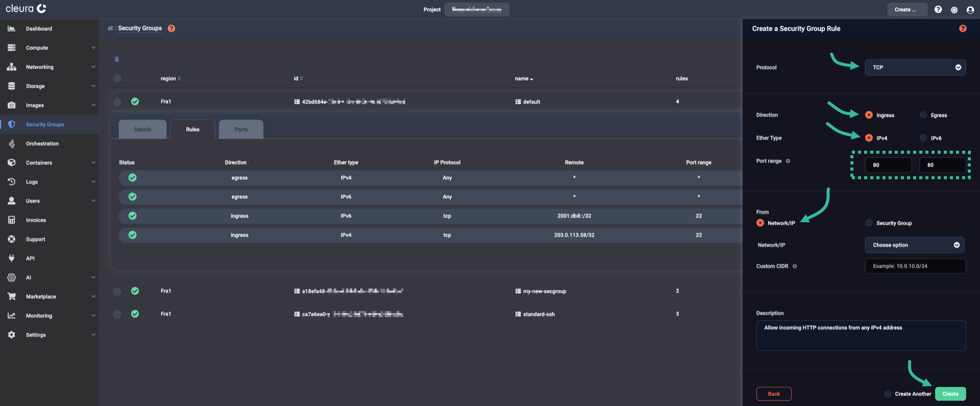This screenshot has height=406, width=980.
Task: Expand the Containers sidebar section
Action: 93,162
